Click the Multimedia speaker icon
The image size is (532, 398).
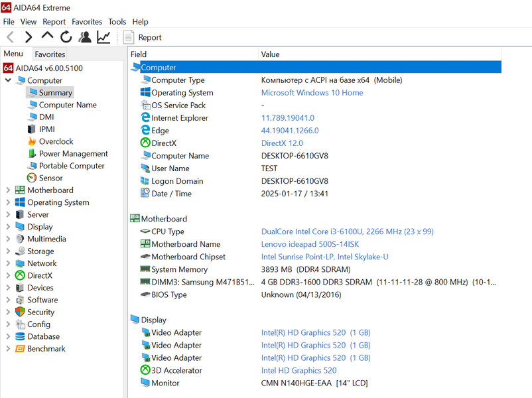click(20, 239)
